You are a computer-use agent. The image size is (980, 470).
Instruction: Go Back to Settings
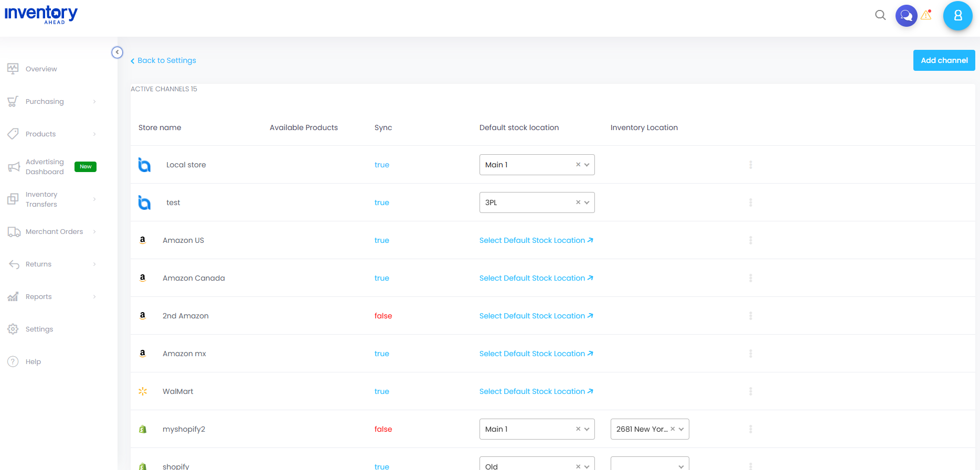163,60
